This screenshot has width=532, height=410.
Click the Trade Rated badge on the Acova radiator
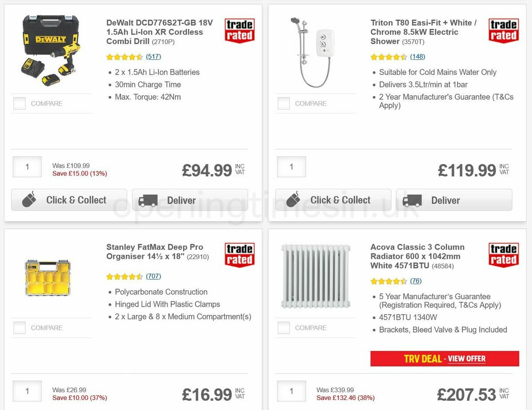503,253
